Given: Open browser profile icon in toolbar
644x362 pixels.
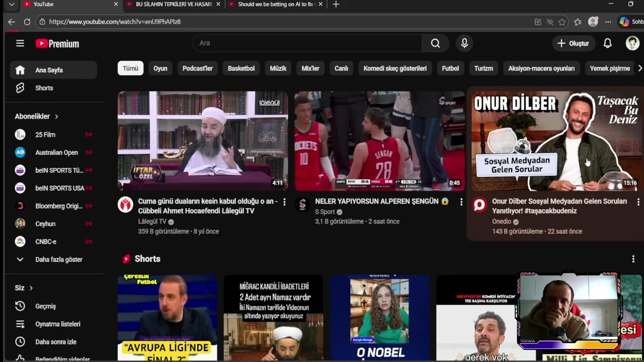Looking at the screenshot, I should pos(593,22).
